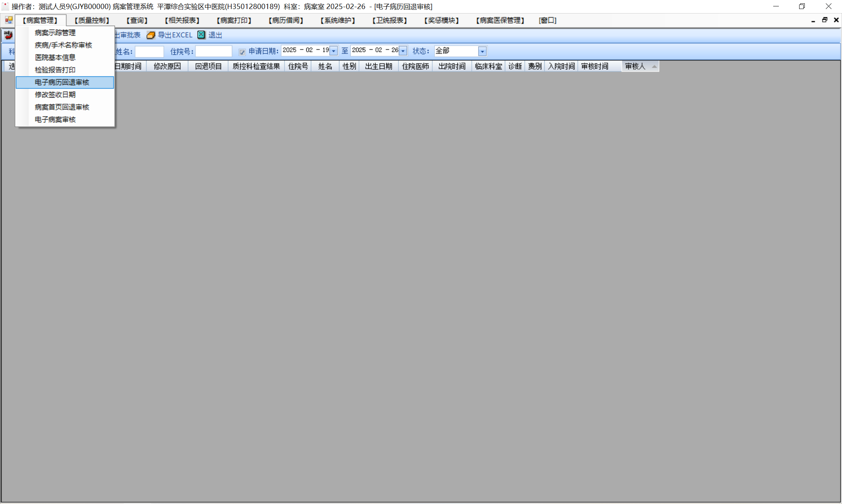Minimize the inner MDI child window
This screenshot has width=842, height=504.
pos(813,20)
